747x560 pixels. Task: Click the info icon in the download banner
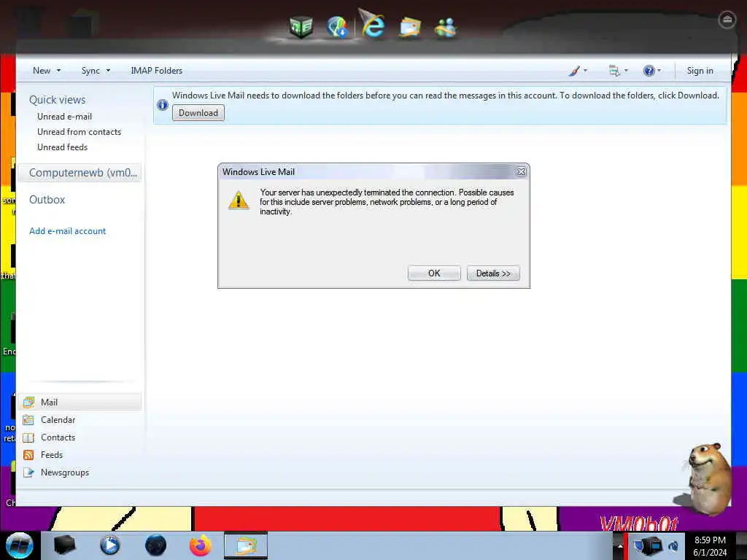163,105
